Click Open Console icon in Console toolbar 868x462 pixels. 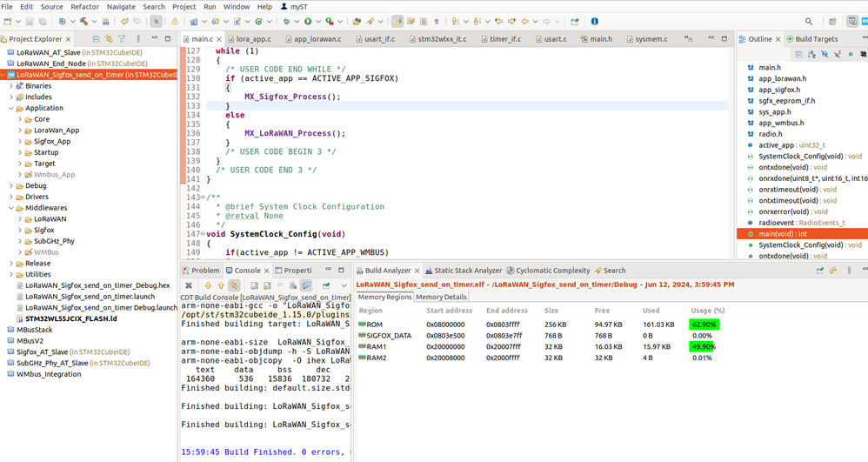tap(326, 285)
